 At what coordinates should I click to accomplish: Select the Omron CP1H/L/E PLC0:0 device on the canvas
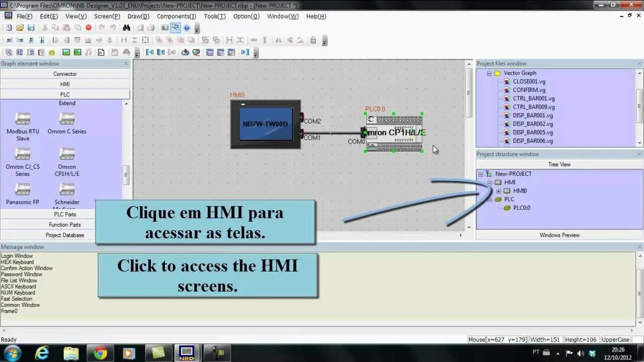(394, 133)
